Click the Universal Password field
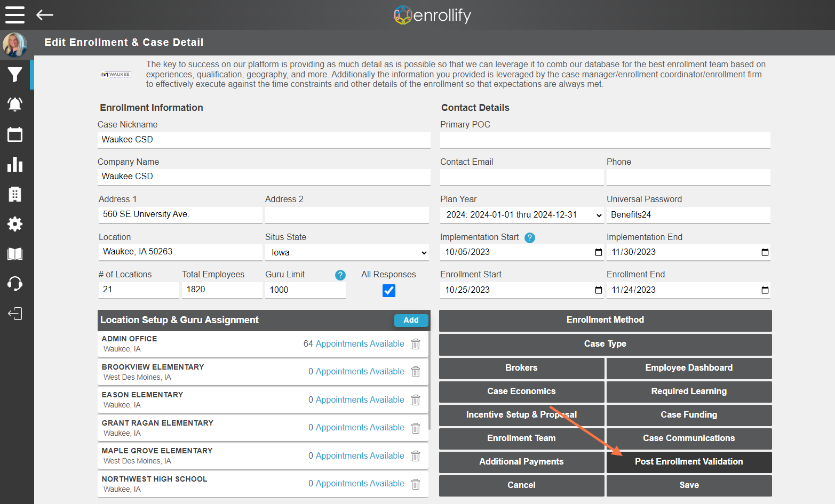Screen dimensions: 835x504 coord(688,215)
